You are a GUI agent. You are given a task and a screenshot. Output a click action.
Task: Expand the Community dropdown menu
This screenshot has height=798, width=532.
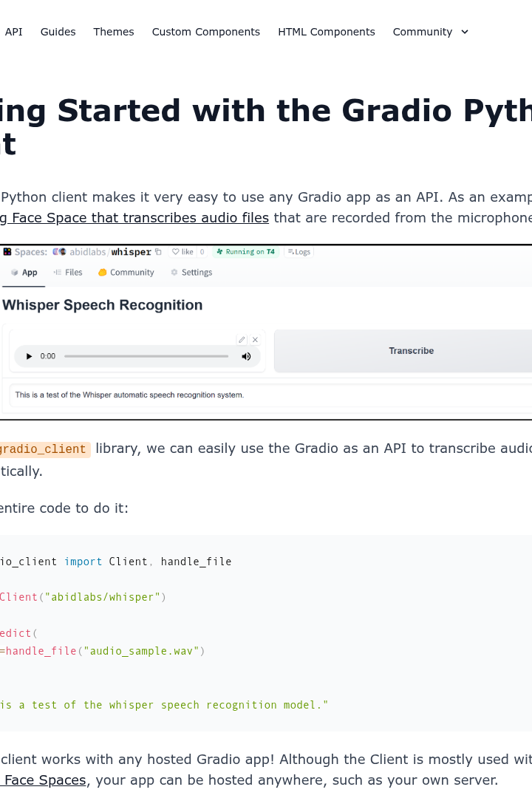430,32
